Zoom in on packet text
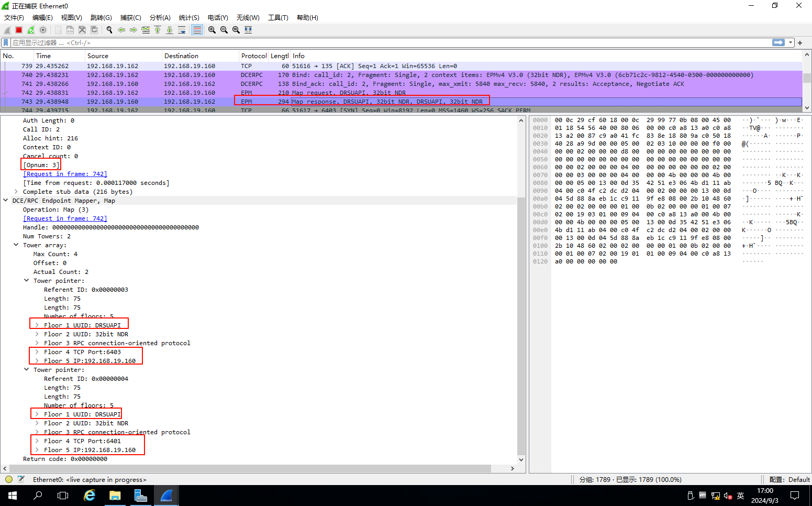 [212, 30]
